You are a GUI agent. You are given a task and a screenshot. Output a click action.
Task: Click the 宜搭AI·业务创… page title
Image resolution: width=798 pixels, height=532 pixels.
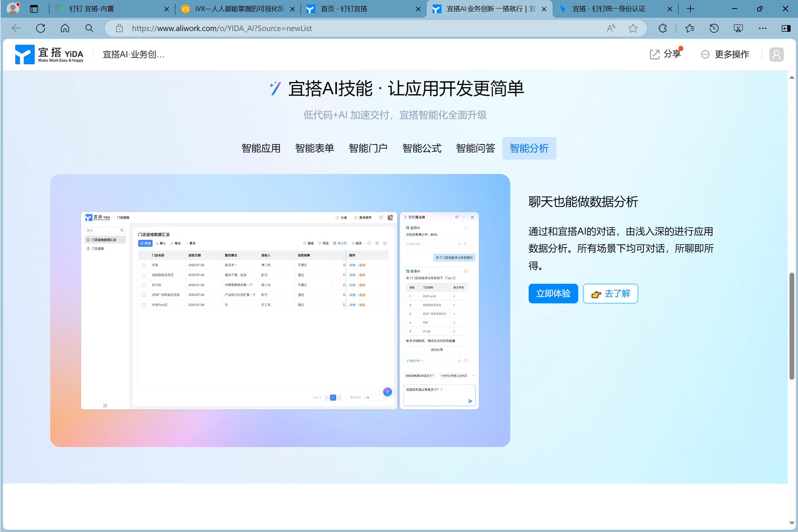point(133,54)
